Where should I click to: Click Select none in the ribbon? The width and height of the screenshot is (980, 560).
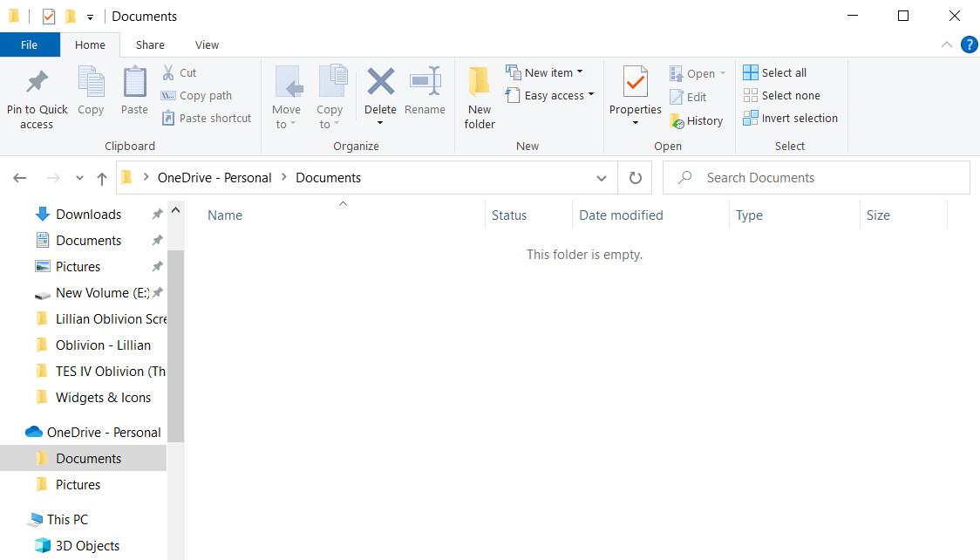pos(781,96)
